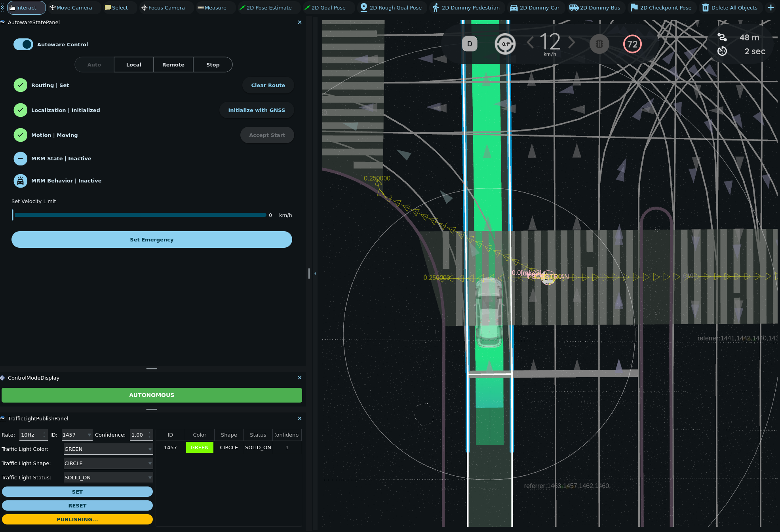Click the steering wheel angle indicator

505,44
